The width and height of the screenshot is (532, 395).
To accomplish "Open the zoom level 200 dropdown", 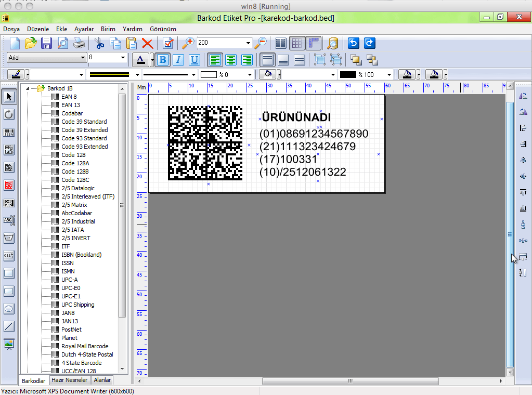I will point(248,43).
